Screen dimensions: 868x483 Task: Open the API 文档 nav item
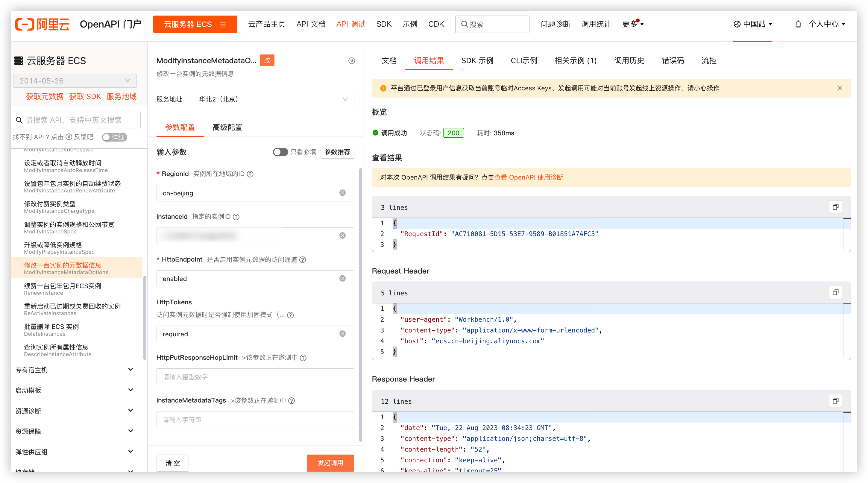click(x=311, y=24)
